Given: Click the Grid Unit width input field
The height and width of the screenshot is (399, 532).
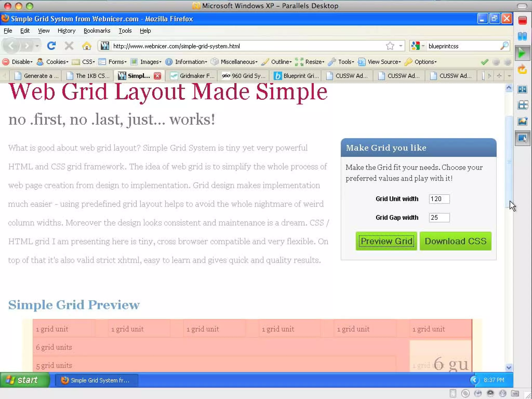Looking at the screenshot, I should click(439, 199).
